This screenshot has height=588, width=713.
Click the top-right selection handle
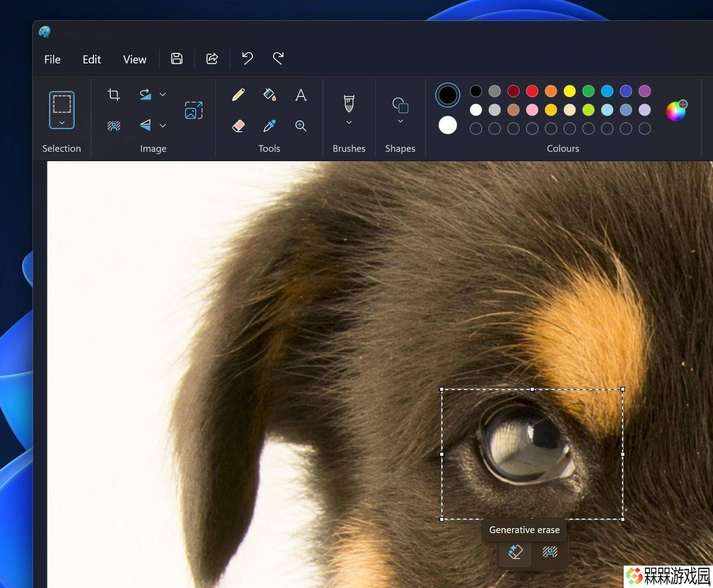(623, 389)
